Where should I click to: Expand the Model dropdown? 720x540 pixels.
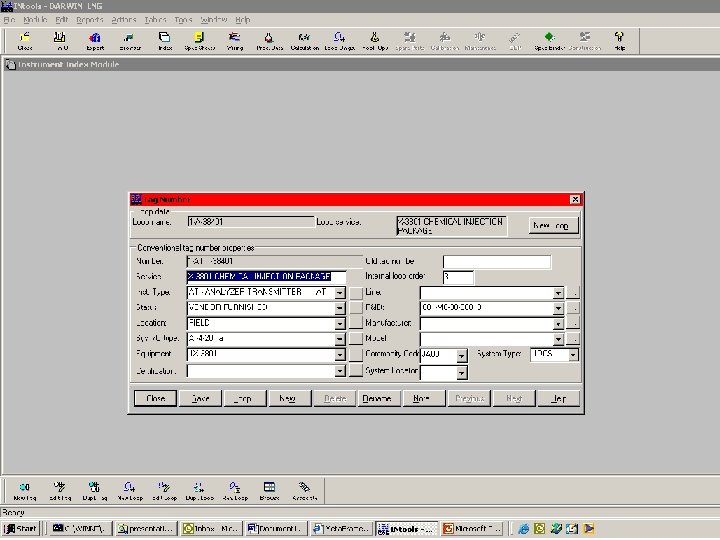tap(558, 339)
